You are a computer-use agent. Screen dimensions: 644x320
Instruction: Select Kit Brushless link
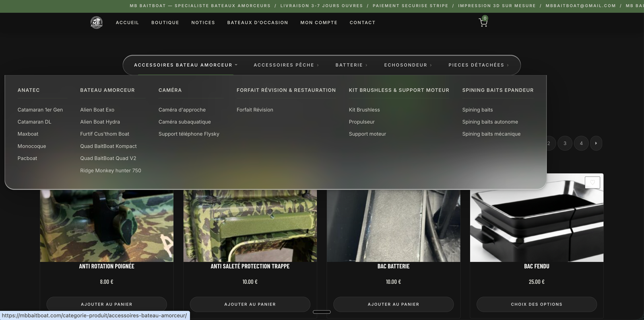[x=364, y=110]
